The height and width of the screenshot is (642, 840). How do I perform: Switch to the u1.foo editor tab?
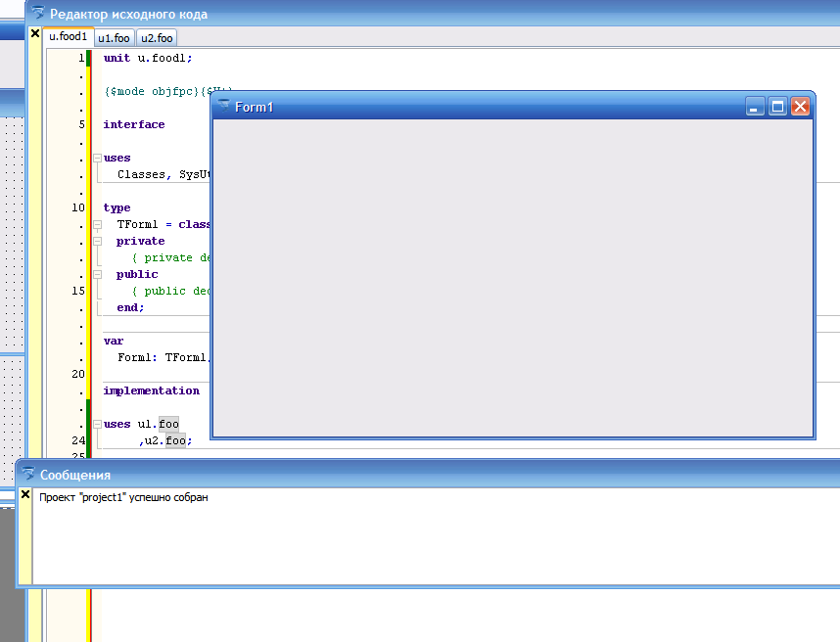point(114,38)
